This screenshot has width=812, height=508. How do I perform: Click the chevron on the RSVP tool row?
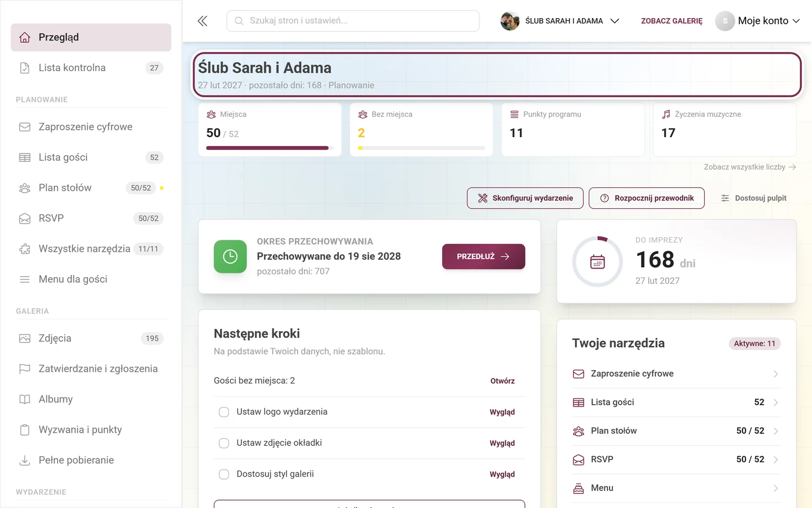[776, 459]
